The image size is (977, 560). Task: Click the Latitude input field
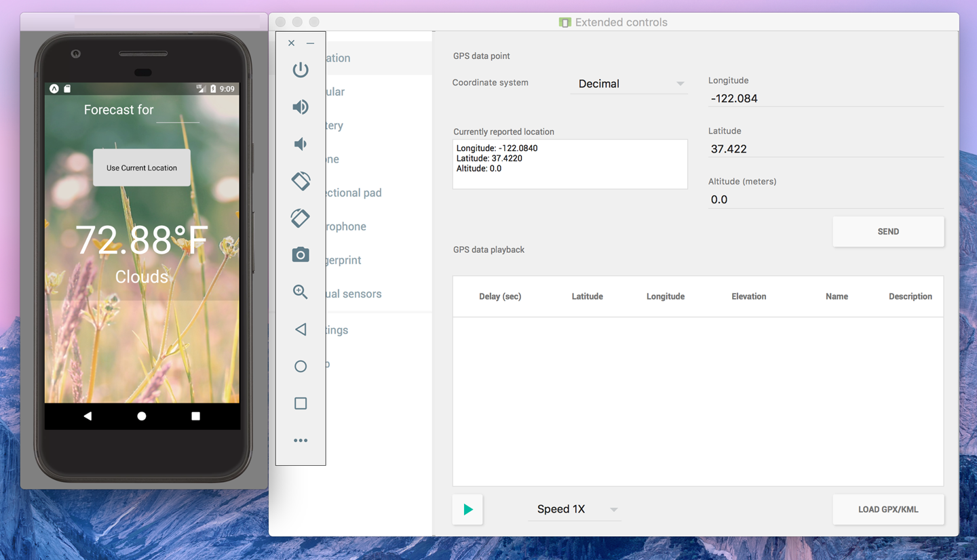[825, 149]
